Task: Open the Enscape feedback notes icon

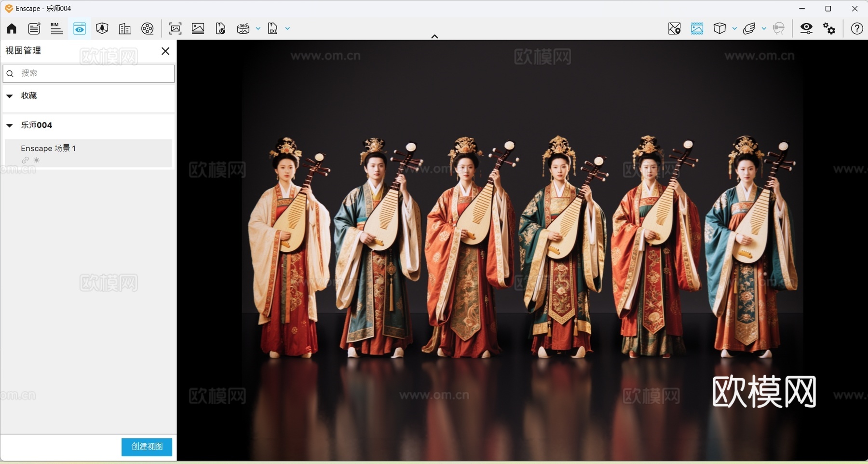Action: 34,28
